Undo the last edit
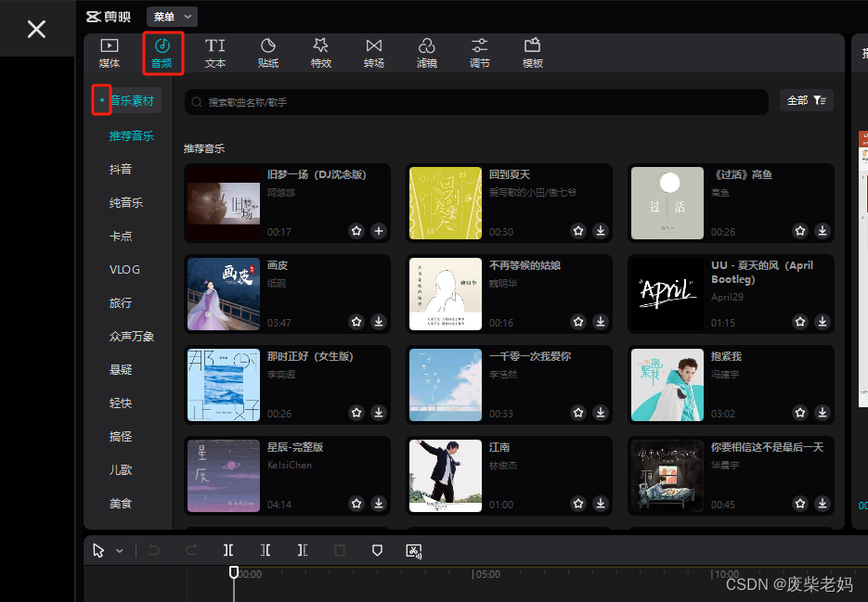The height and width of the screenshot is (602, 868). point(154,550)
